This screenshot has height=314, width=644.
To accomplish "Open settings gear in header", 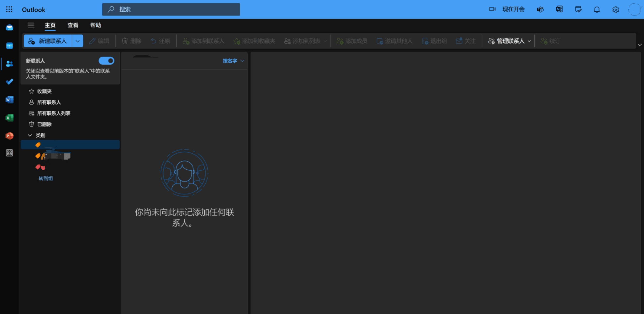I will click(615, 9).
